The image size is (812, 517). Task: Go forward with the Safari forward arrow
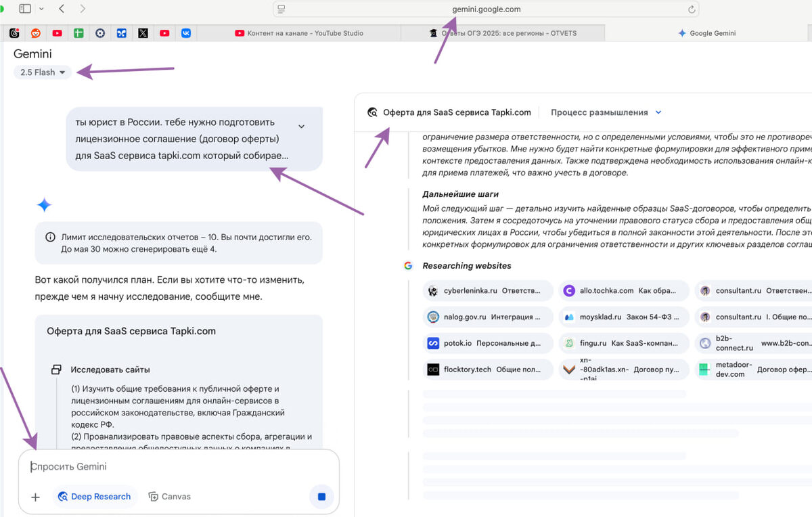pos(83,9)
